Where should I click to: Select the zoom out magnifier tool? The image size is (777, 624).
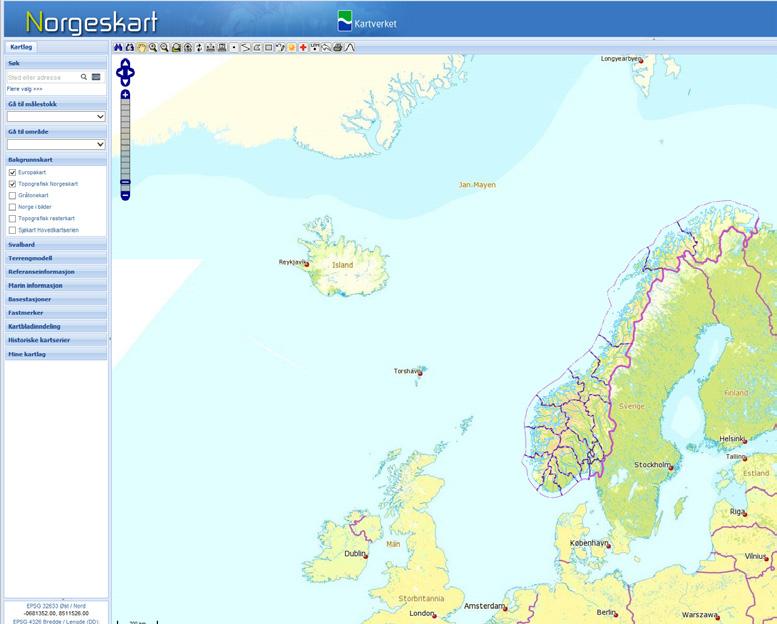(165, 48)
